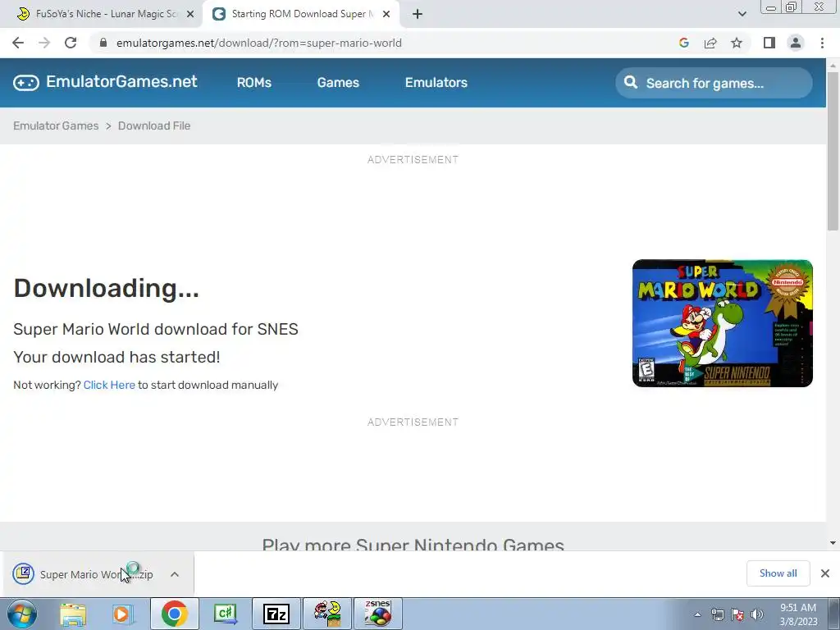The width and height of the screenshot is (840, 630).
Task: Open a new browser tab
Action: 418,14
